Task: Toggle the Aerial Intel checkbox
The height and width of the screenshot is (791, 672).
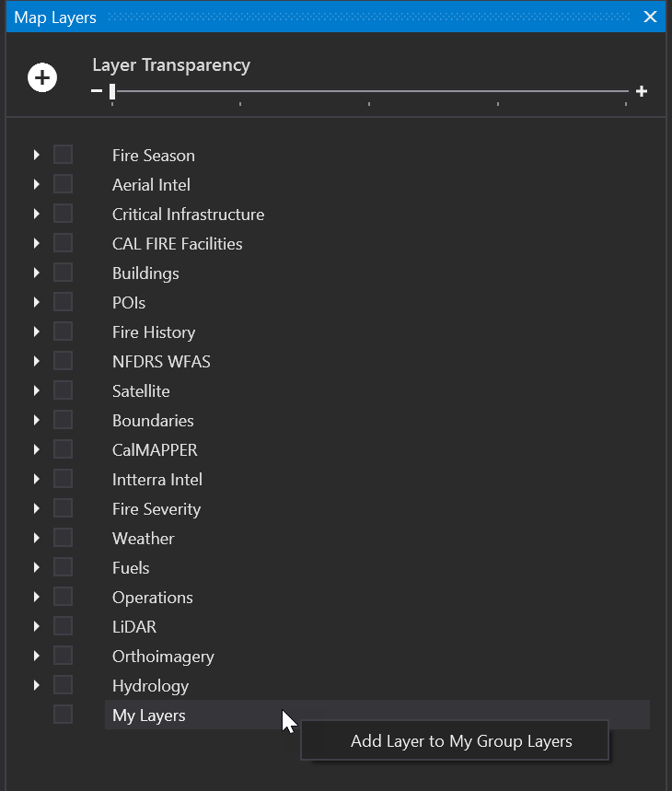Action: click(x=63, y=184)
